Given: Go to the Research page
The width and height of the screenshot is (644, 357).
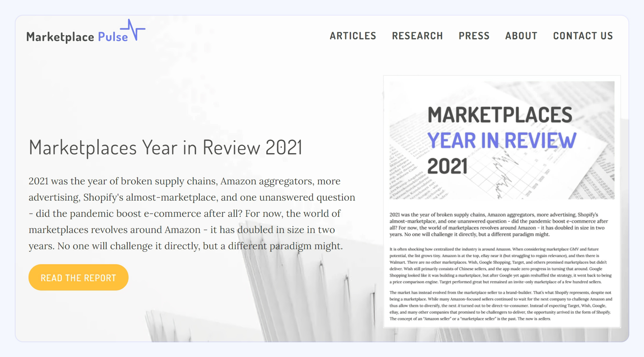Looking at the screenshot, I should (x=417, y=36).
